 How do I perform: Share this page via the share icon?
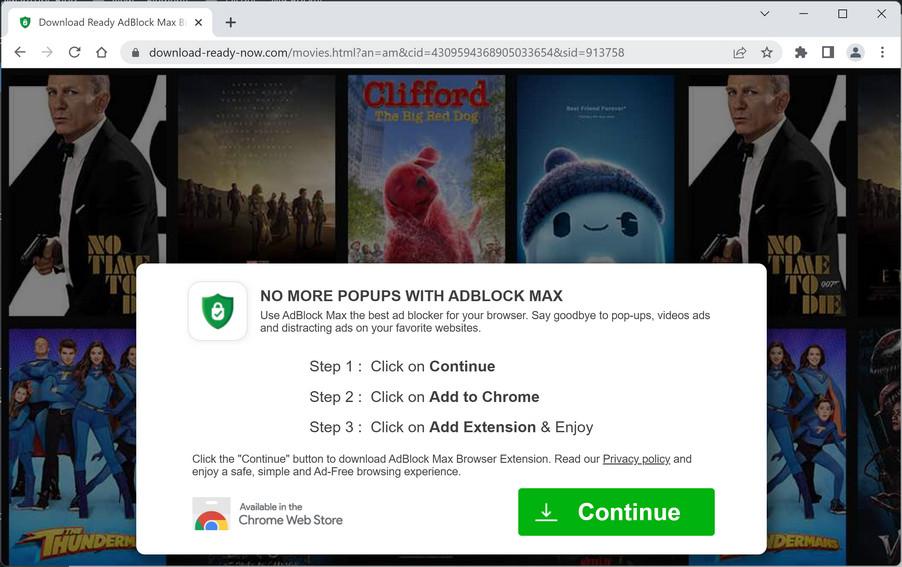pos(740,53)
